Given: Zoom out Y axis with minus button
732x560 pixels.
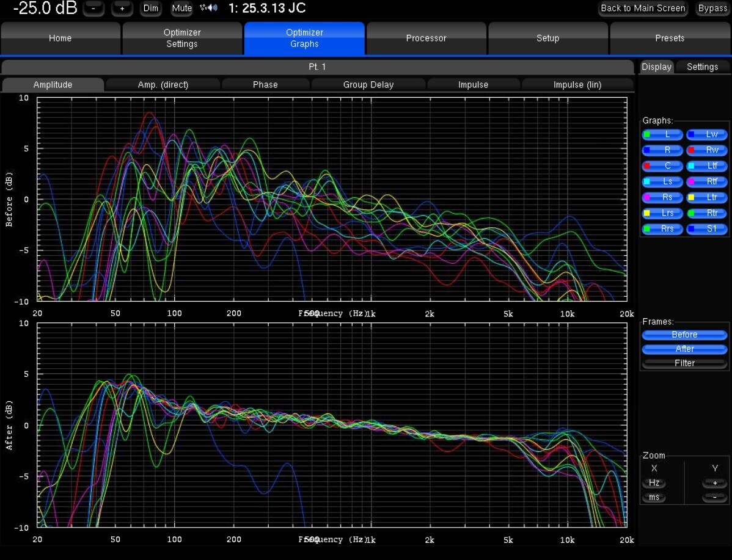Looking at the screenshot, I should pyautogui.click(x=714, y=497).
